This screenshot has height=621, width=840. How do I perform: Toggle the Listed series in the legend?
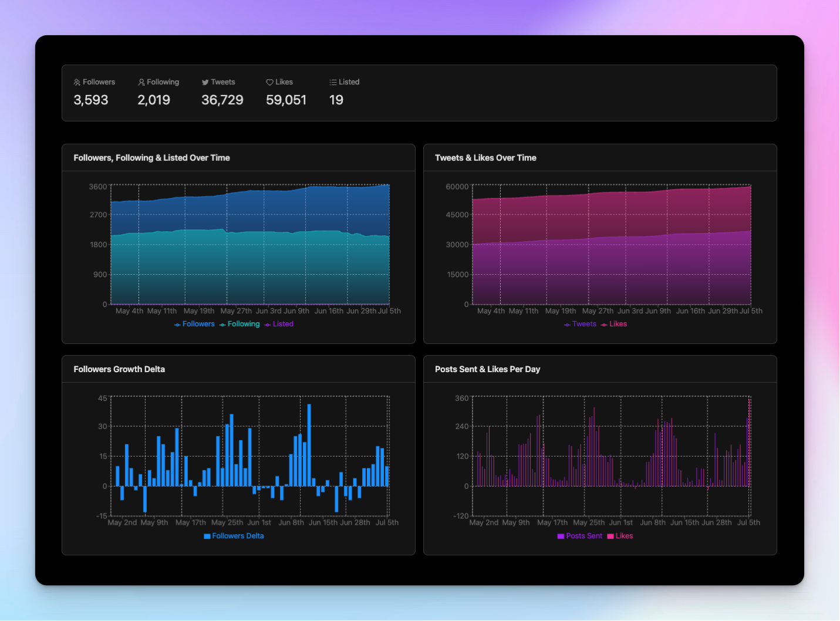(279, 324)
